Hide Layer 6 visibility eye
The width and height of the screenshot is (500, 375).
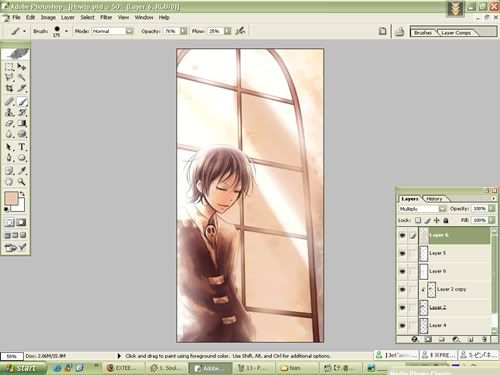point(402,235)
